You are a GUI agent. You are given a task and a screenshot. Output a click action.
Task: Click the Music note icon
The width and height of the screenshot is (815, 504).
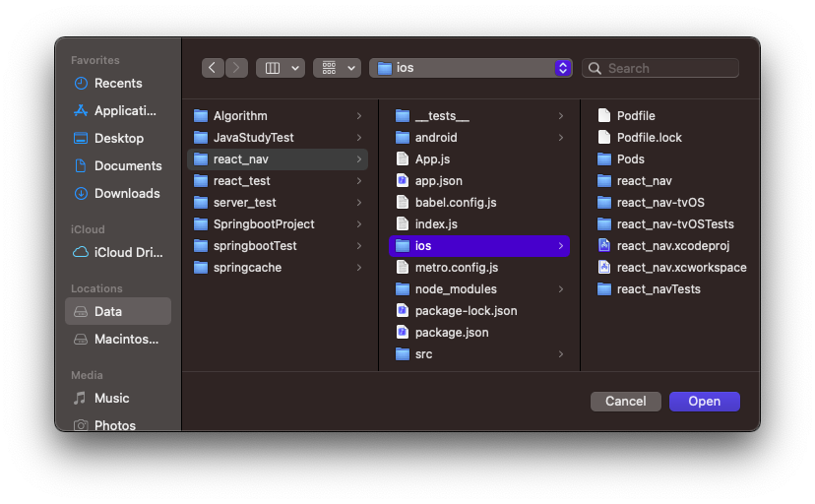coord(80,399)
